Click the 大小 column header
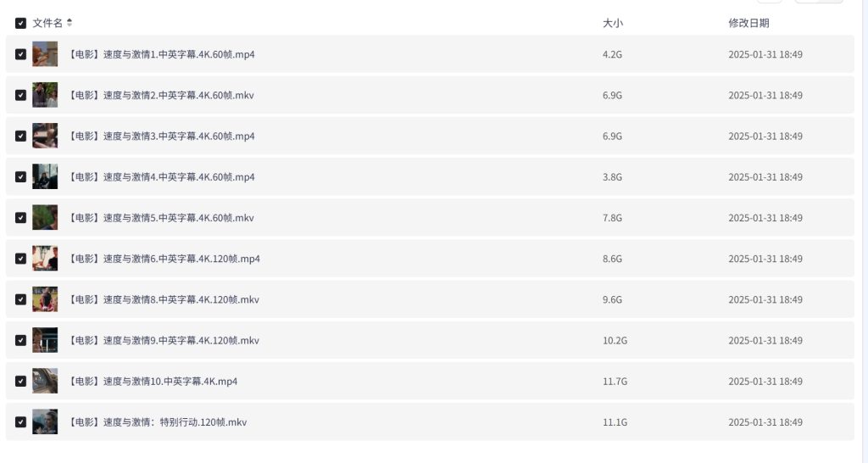This screenshot has width=868, height=463. tap(612, 23)
